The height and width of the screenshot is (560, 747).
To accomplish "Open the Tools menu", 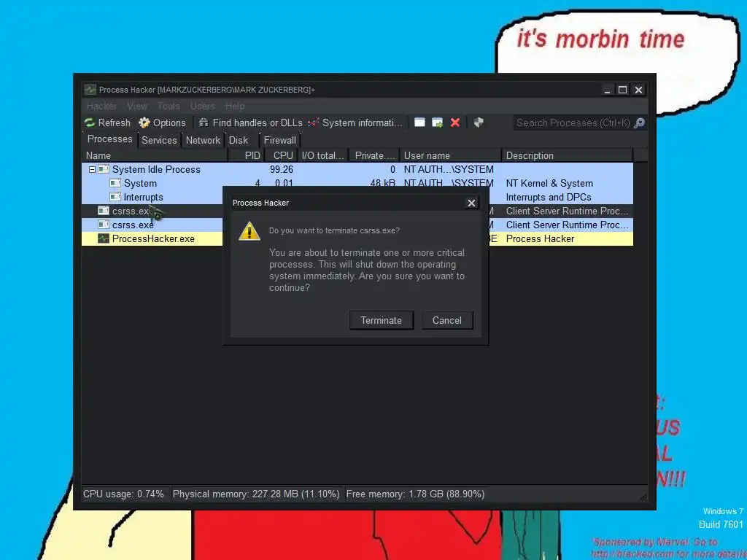I will 169,106.
